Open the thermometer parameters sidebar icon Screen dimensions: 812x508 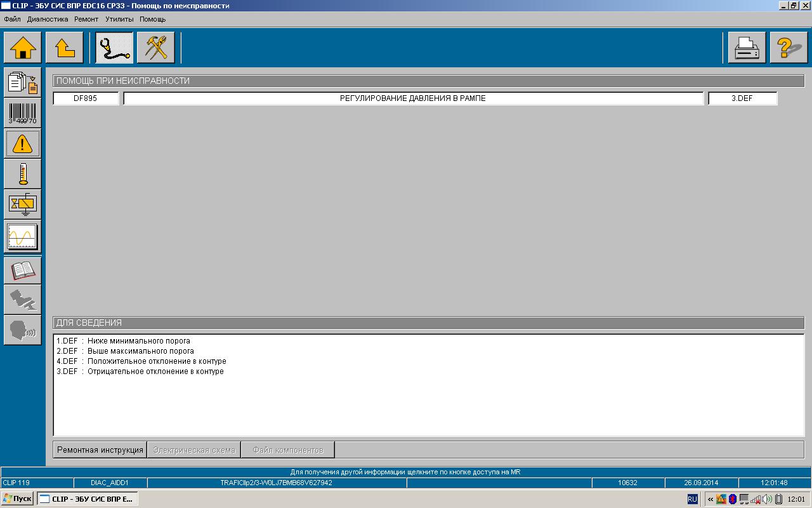coord(23,174)
